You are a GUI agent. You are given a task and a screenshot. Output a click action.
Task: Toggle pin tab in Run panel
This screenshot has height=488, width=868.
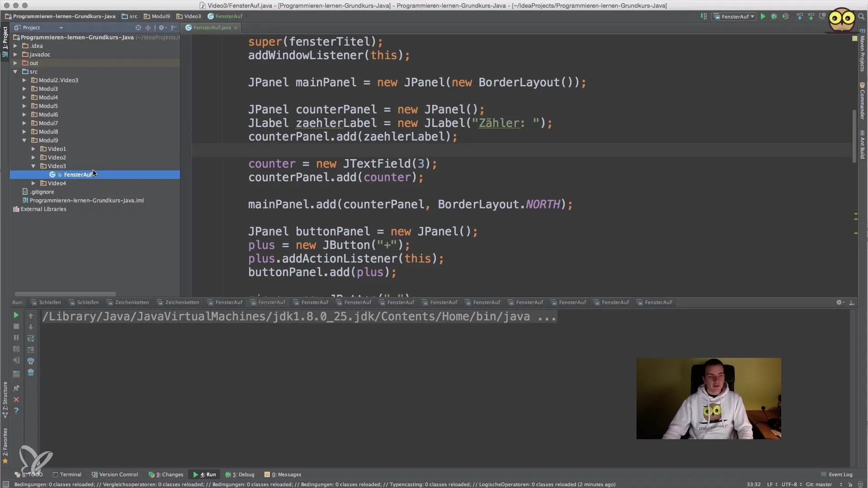(x=16, y=388)
